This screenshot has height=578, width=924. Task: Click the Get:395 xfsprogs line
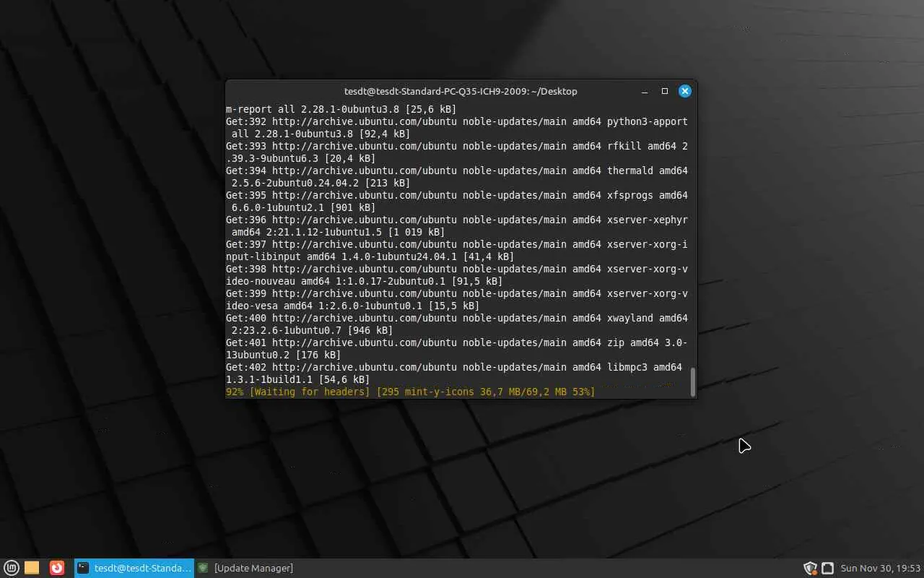(x=457, y=195)
